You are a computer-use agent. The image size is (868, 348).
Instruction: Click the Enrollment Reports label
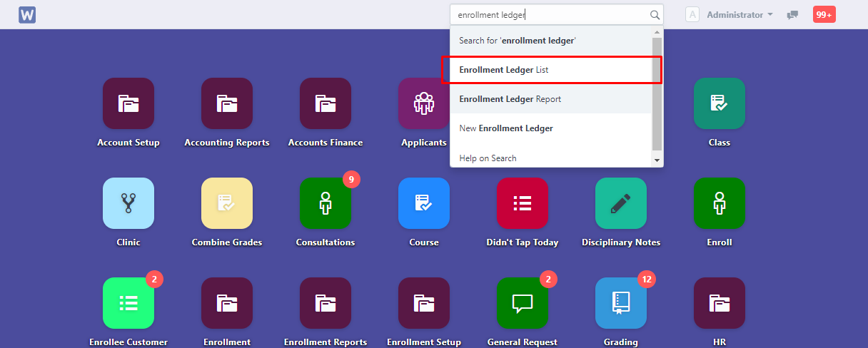pos(325,342)
